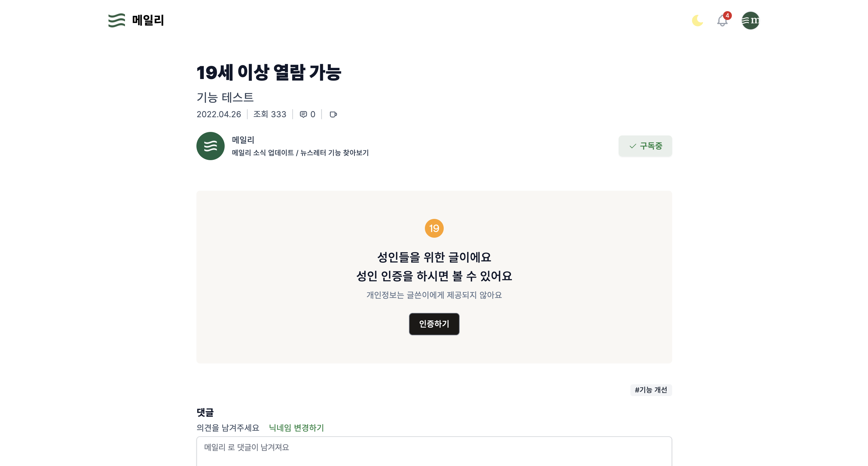Open the 기능 테스트 series link
This screenshot has height=466, width=868.
[x=225, y=97]
